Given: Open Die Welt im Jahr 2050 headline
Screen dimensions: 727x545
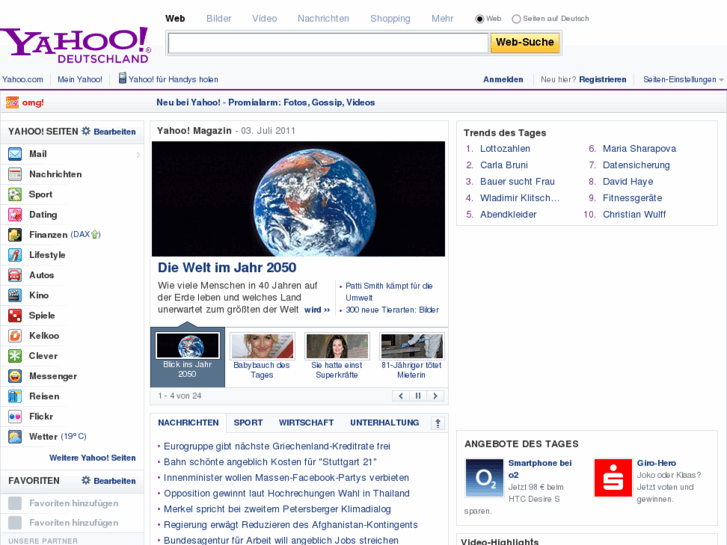Looking at the screenshot, I should click(227, 268).
